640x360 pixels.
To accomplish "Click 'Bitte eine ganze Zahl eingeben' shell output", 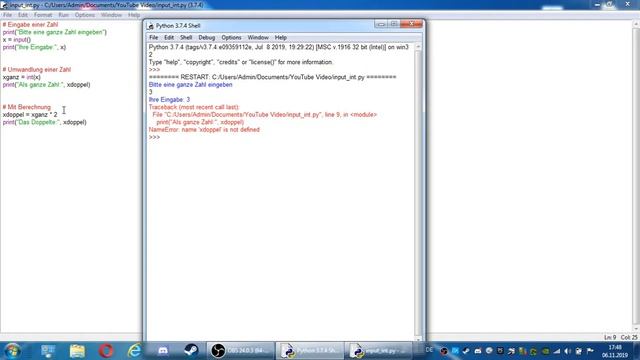I will pyautogui.click(x=190, y=85).
